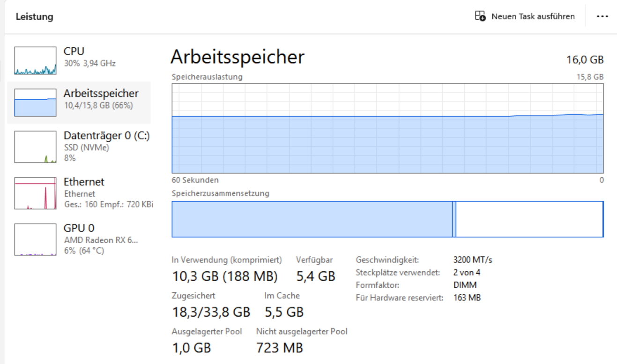Screen dimensions: 617x364
Task: Switch to Datenträger 0 (C:) label
Action: tap(106, 136)
